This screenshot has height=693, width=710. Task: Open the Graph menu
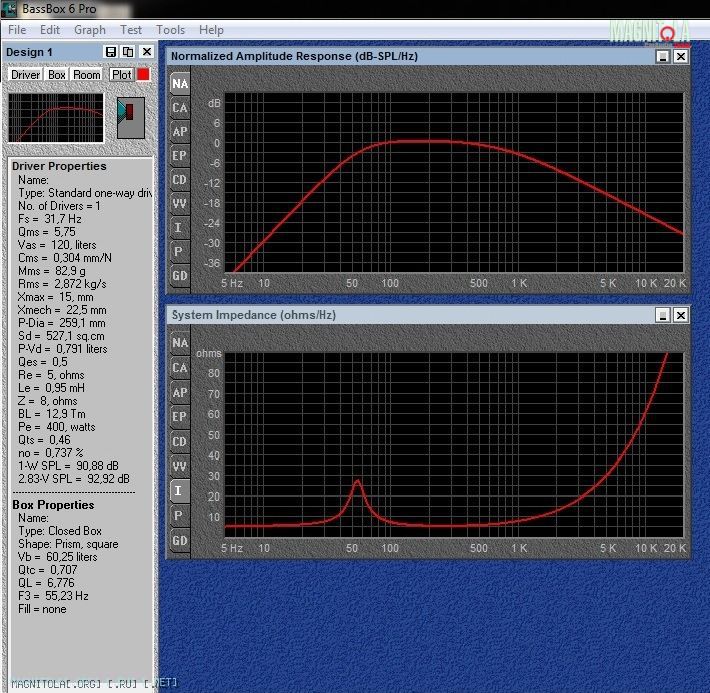[x=90, y=30]
